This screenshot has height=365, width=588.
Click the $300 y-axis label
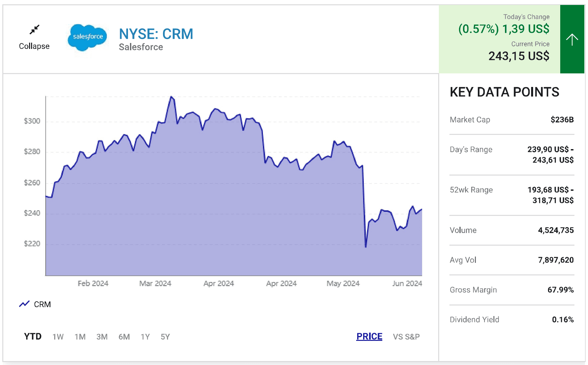(32, 121)
